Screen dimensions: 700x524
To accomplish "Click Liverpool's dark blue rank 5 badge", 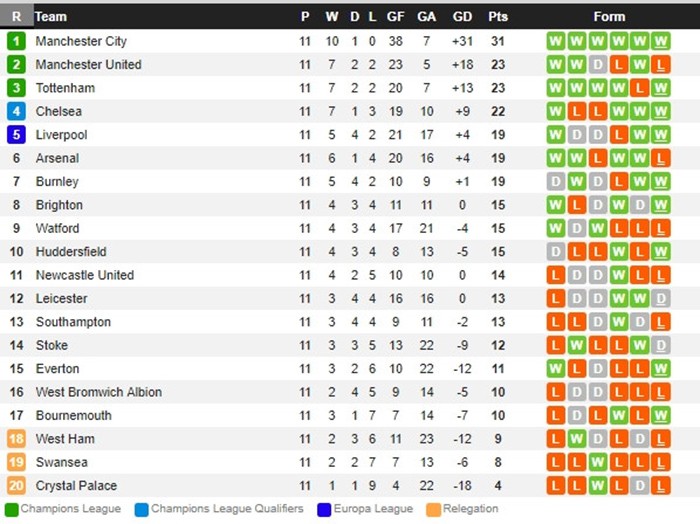I will point(16,135).
